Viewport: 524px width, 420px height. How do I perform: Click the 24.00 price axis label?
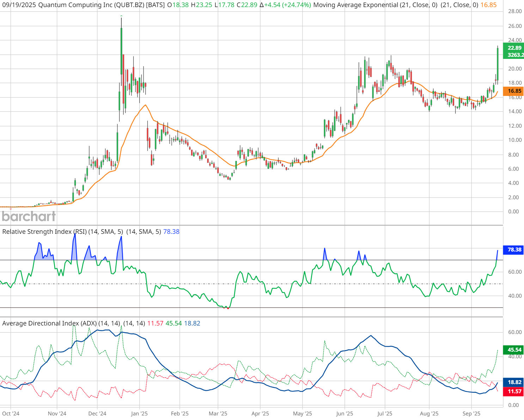coord(515,40)
